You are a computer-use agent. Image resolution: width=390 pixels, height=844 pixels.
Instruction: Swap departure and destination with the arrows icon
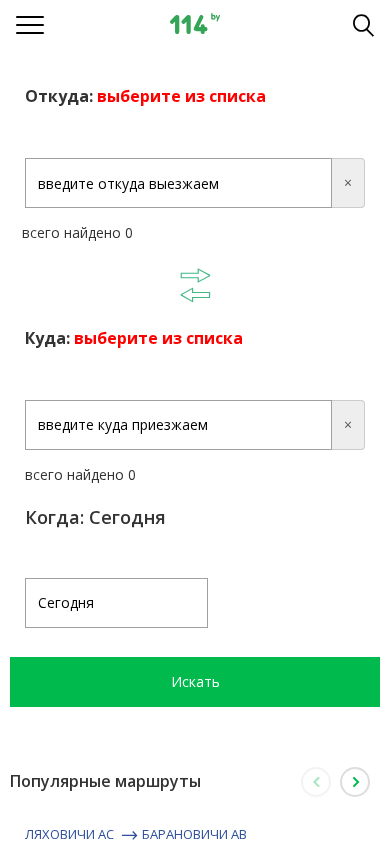tap(195, 285)
